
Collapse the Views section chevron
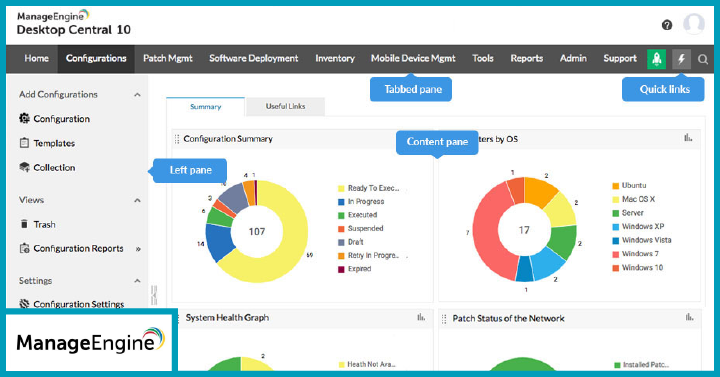pyautogui.click(x=137, y=200)
